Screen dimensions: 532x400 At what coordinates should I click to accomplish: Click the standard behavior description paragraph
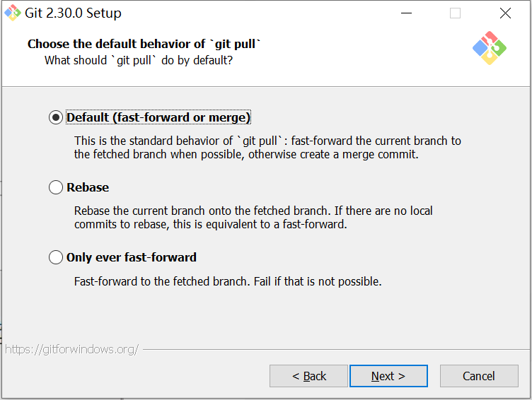pos(267,147)
